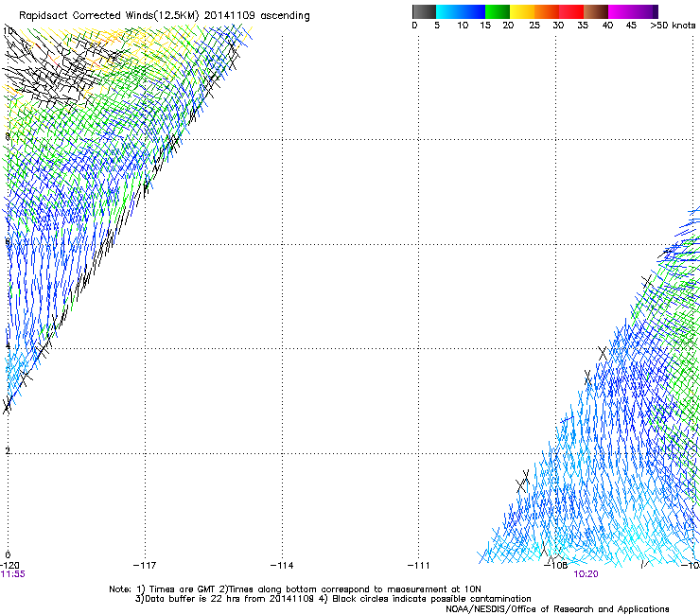700x615 pixels.
Task: Click the colorbar scale label '25'
Action: [x=534, y=26]
